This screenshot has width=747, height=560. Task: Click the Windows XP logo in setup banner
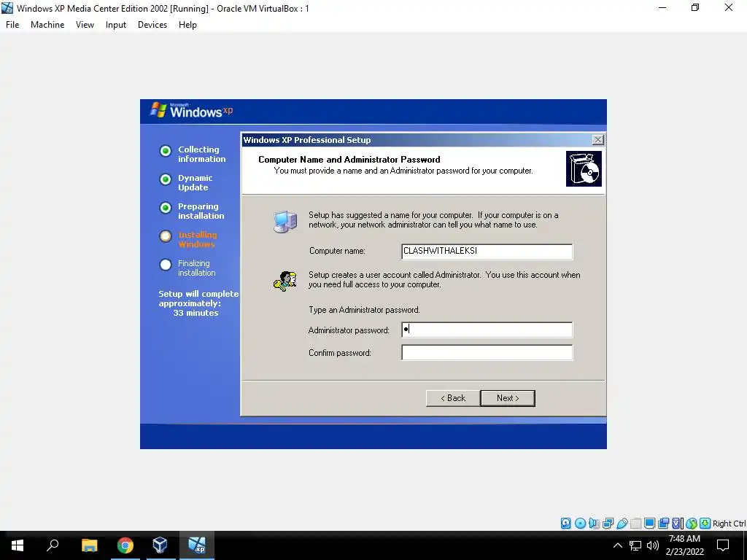pos(192,111)
